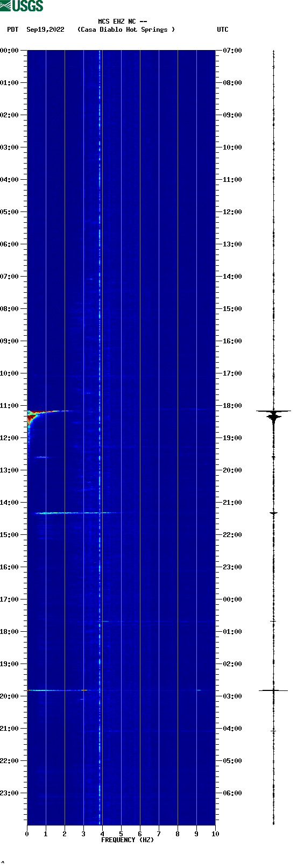297x868 pixels.
Task: Click the USGS logo
Action: coord(22,6)
